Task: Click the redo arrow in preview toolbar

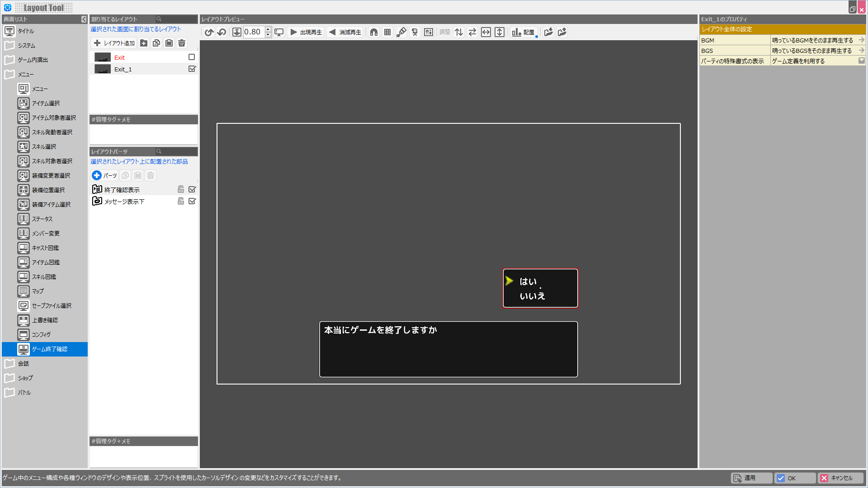Action: 222,32
